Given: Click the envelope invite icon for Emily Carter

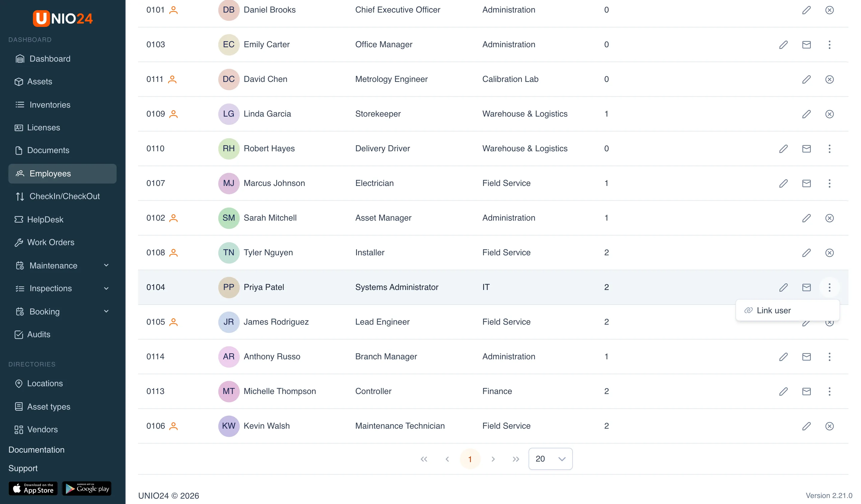Looking at the screenshot, I should (x=806, y=45).
